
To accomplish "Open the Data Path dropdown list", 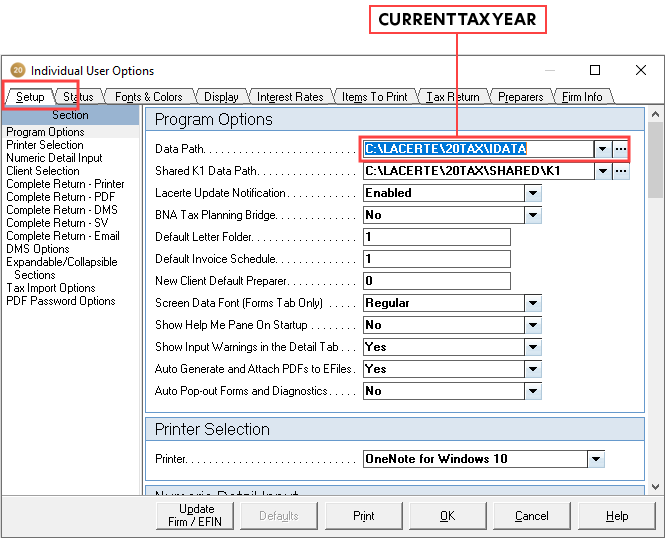I will [x=602, y=149].
